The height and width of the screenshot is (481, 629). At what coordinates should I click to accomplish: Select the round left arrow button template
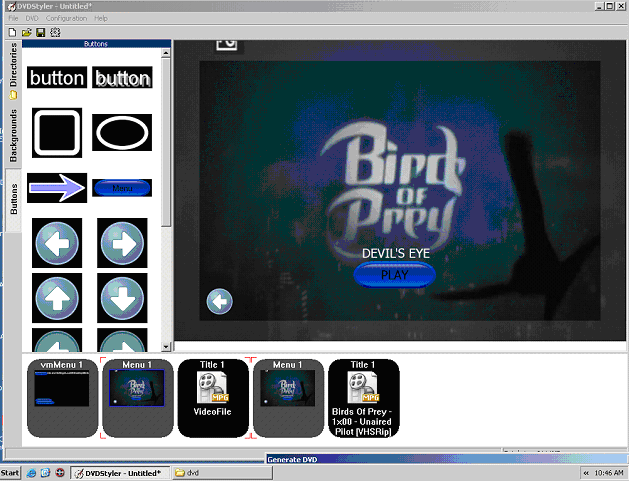(57, 243)
